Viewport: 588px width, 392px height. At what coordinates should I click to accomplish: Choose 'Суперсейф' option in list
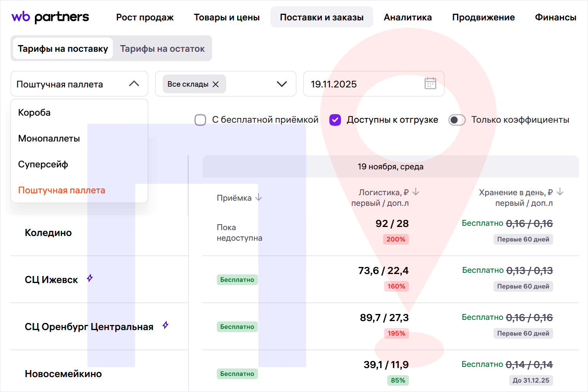click(43, 164)
